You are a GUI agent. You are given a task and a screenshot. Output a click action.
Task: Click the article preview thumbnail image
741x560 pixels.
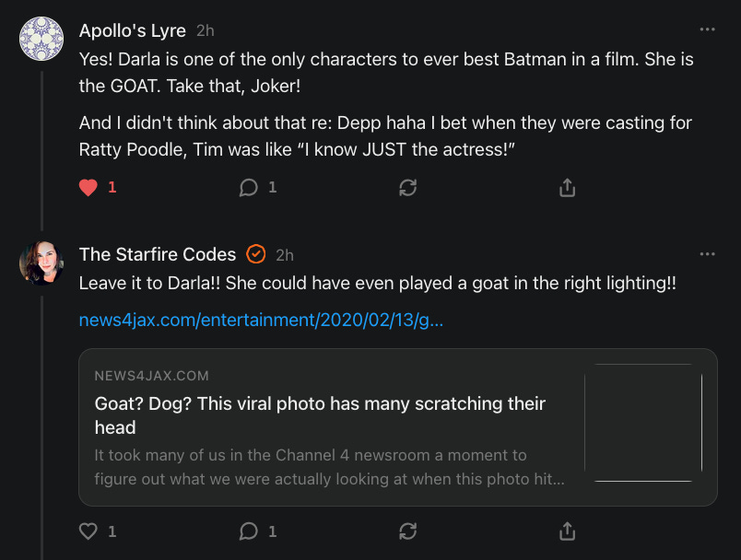[x=643, y=423]
